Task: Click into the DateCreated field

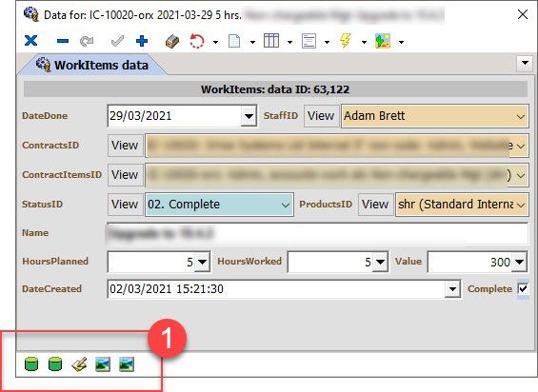Action: 276,289
